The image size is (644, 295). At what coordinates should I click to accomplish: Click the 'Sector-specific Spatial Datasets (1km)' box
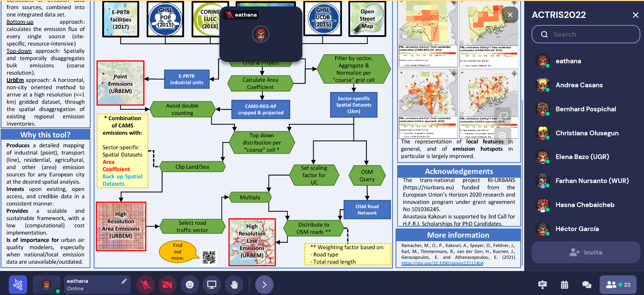point(353,105)
